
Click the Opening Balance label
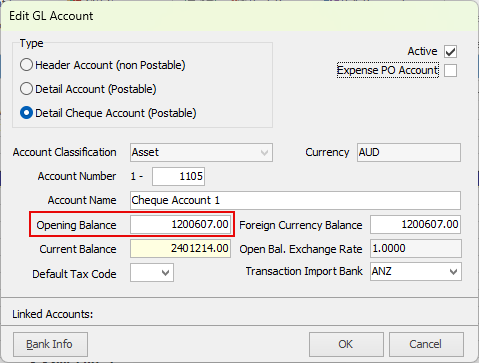pyautogui.click(x=76, y=225)
